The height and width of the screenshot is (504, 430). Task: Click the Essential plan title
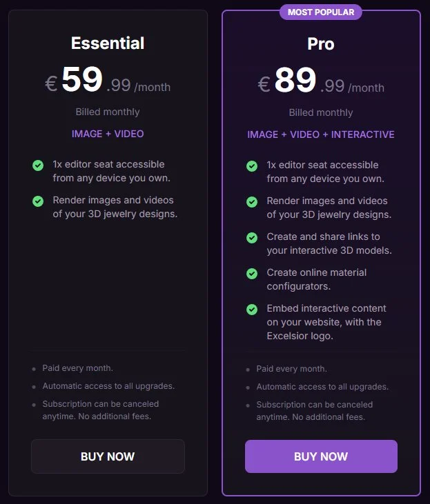[x=108, y=43]
